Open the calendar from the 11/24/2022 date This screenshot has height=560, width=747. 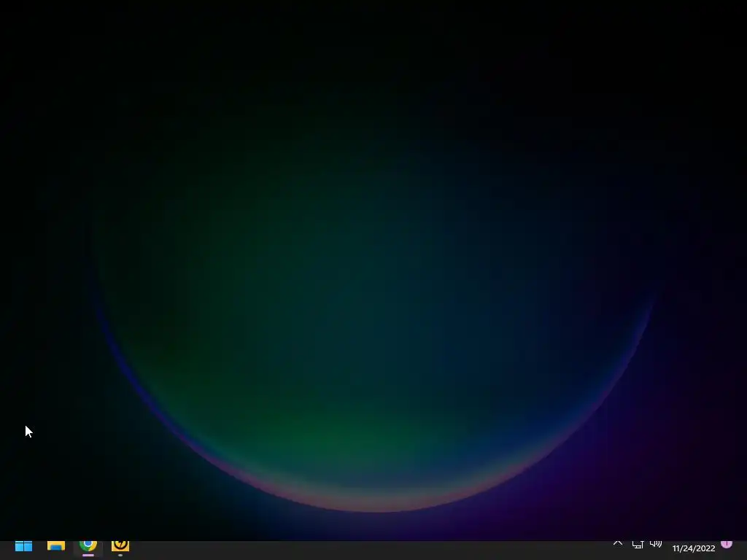point(694,548)
